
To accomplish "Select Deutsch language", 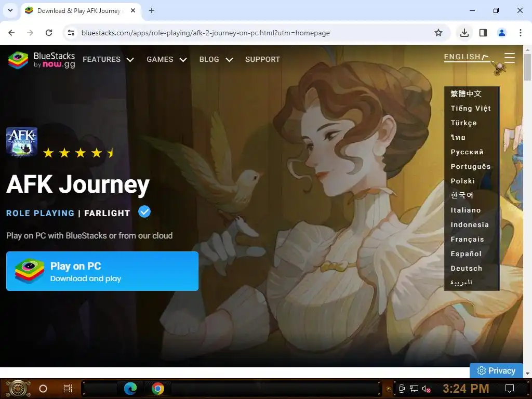I will pos(466,269).
